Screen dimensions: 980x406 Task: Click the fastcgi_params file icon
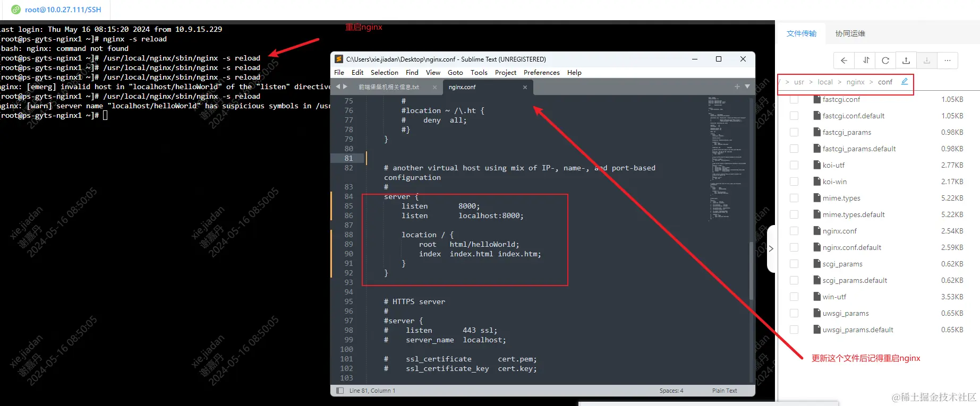[x=817, y=132]
